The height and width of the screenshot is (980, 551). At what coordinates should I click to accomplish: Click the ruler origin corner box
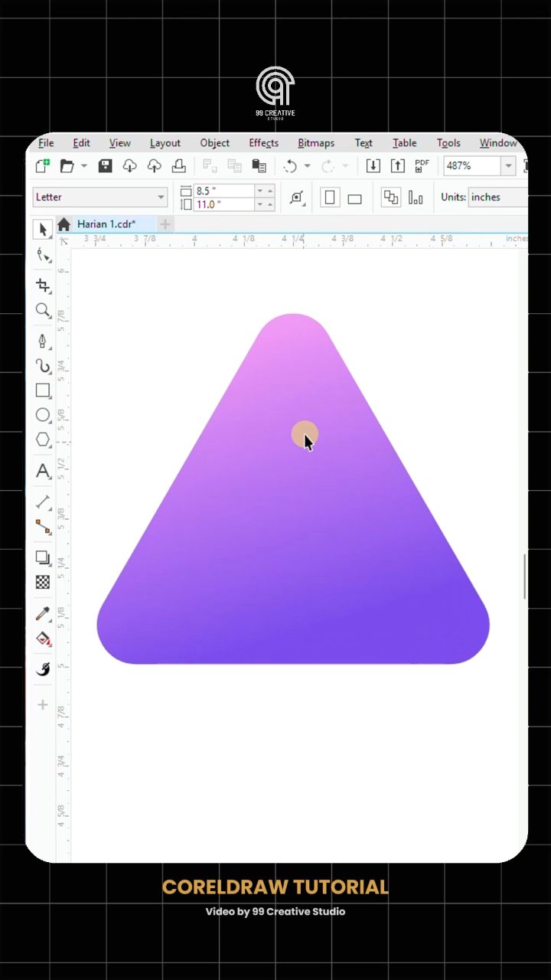click(x=64, y=240)
